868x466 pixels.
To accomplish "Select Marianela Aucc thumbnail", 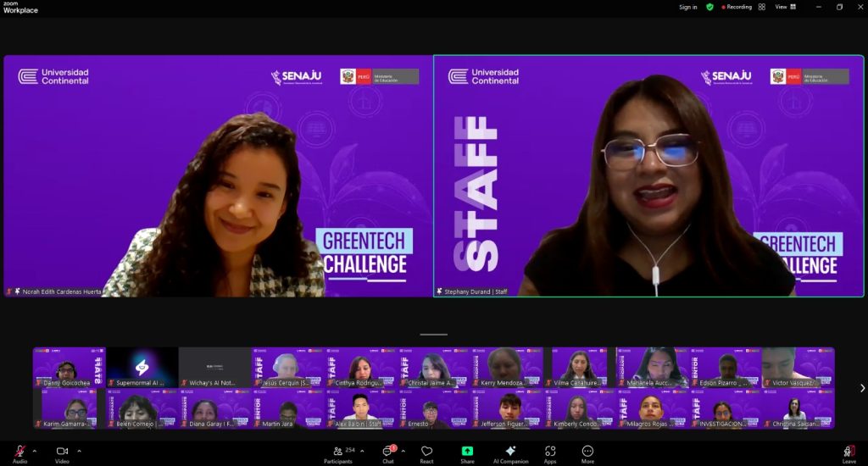I will coord(654,367).
